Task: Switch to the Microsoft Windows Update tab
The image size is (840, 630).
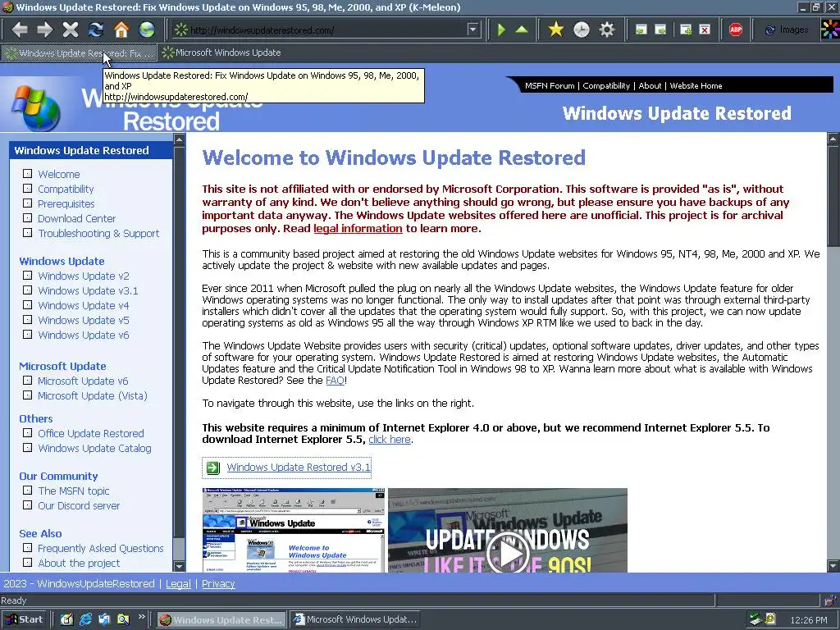Action: 221,52
